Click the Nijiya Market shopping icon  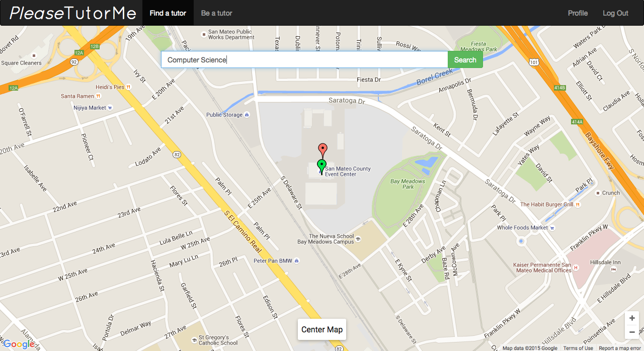click(x=110, y=108)
